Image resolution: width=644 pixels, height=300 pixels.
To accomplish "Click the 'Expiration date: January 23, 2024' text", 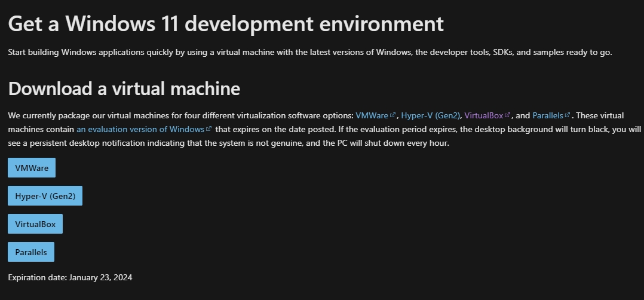I will click(70, 277).
